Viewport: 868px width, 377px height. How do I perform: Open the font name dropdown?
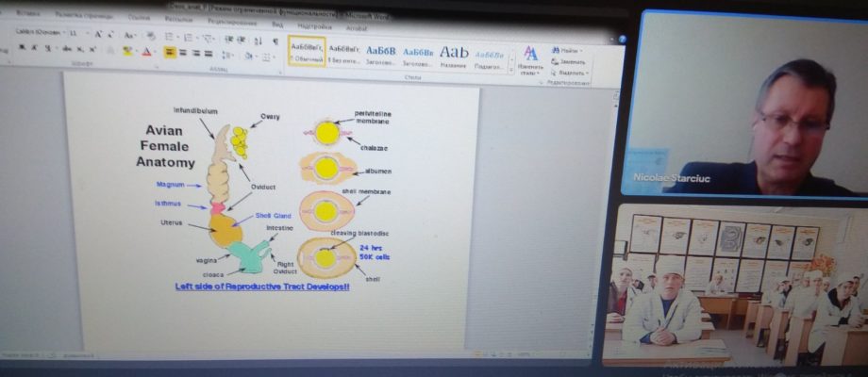pyautogui.click(x=40, y=33)
